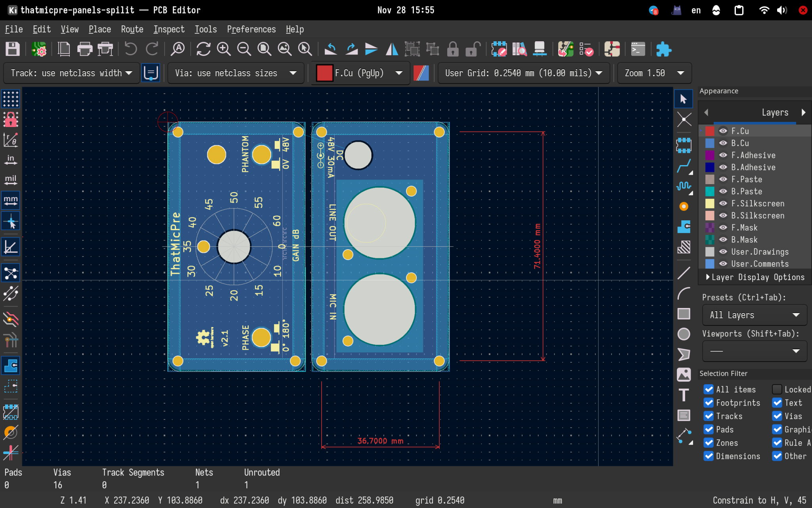This screenshot has width=812, height=508.
Task: Open the Find tool
Action: 178,49
